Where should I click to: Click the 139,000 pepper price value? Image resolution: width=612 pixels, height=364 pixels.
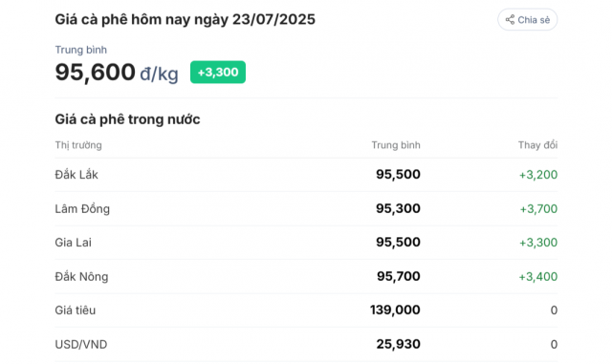coord(395,310)
